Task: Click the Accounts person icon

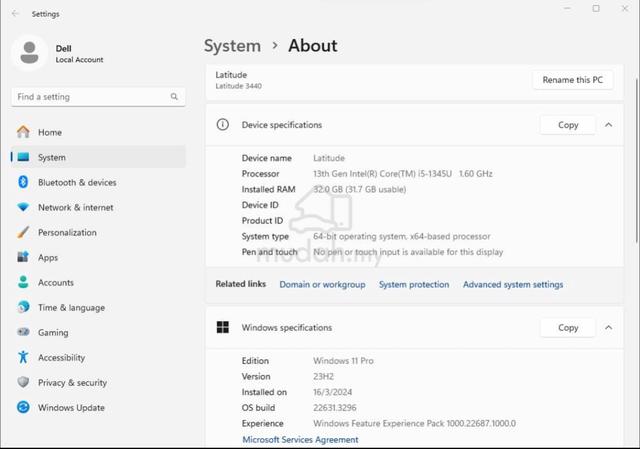Action: coord(23,282)
